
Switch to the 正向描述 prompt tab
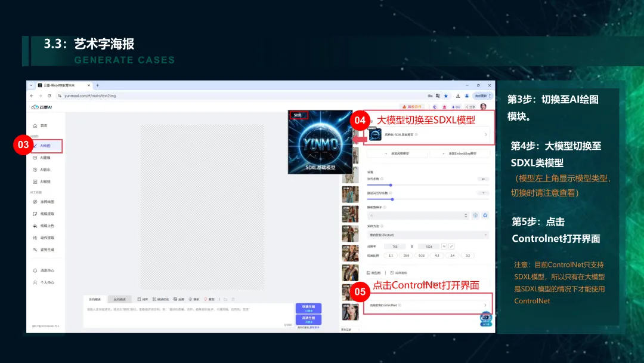(x=95, y=299)
